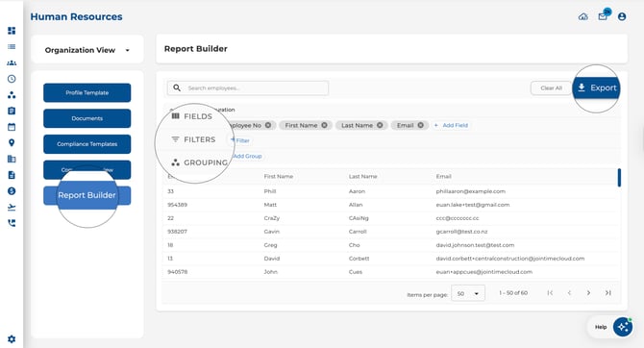
Task: Expand the Organization View dropdown
Action: coord(87,50)
